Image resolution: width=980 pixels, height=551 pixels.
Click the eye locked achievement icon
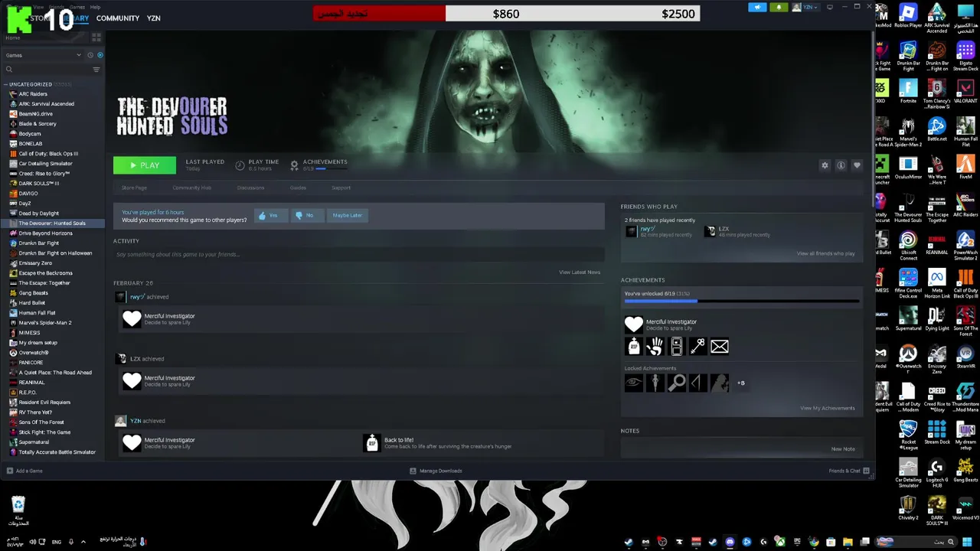tap(633, 383)
